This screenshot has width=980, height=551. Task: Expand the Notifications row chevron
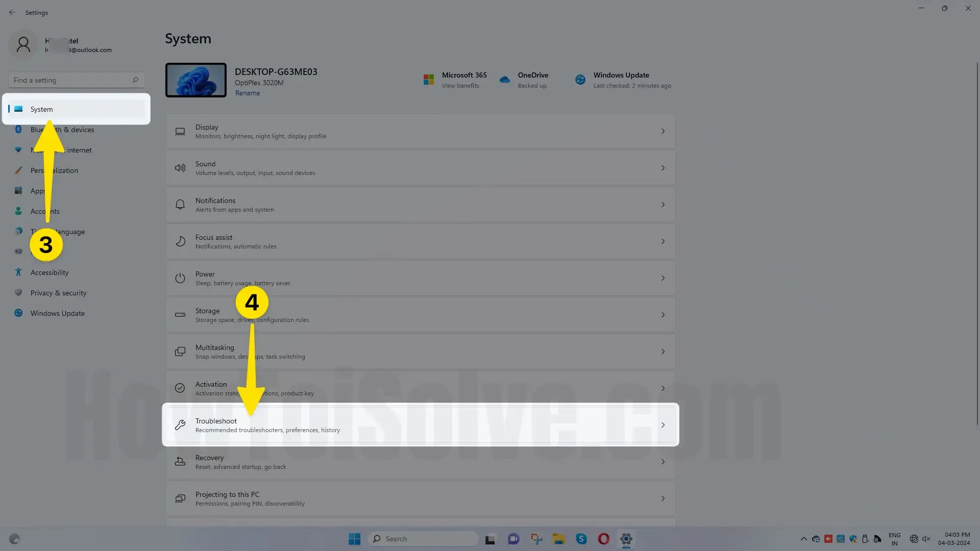tap(663, 205)
